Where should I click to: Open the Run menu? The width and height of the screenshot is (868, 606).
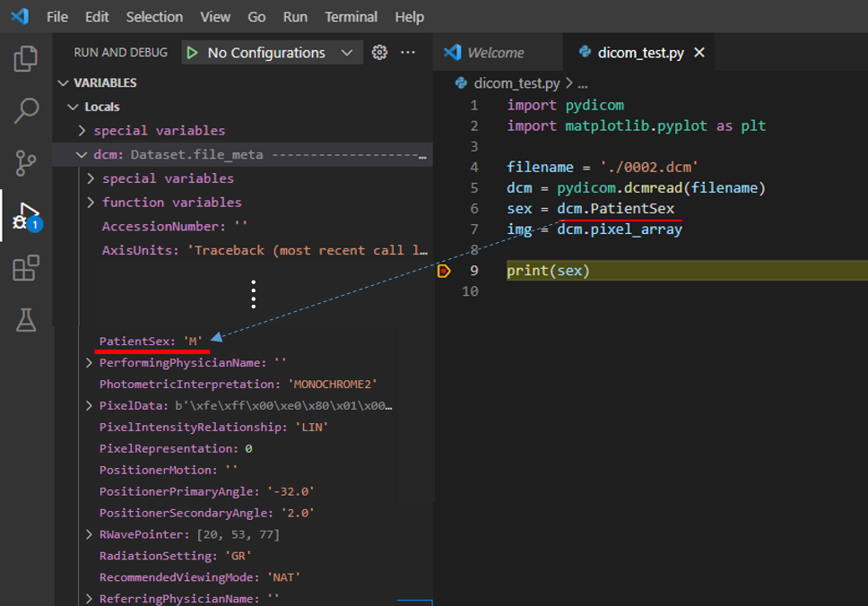(x=295, y=17)
